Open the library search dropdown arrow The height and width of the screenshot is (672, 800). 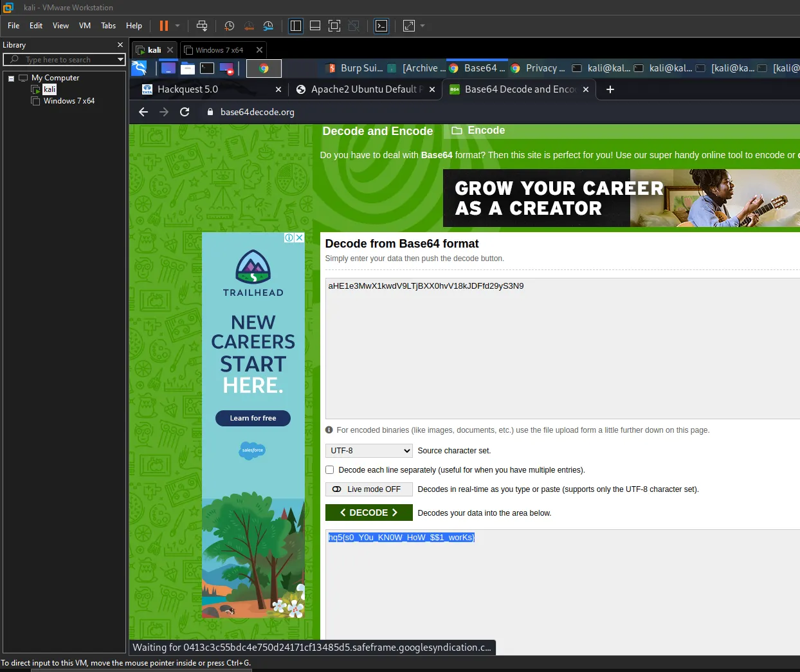click(x=120, y=60)
